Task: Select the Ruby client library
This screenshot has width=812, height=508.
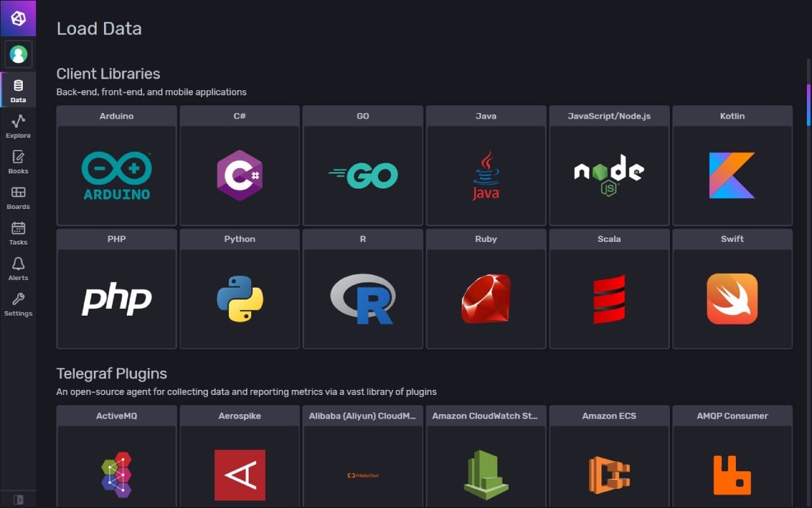Action: click(x=486, y=290)
